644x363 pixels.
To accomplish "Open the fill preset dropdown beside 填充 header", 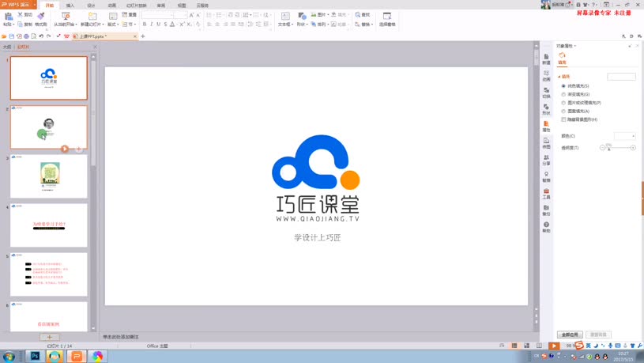I will click(621, 77).
